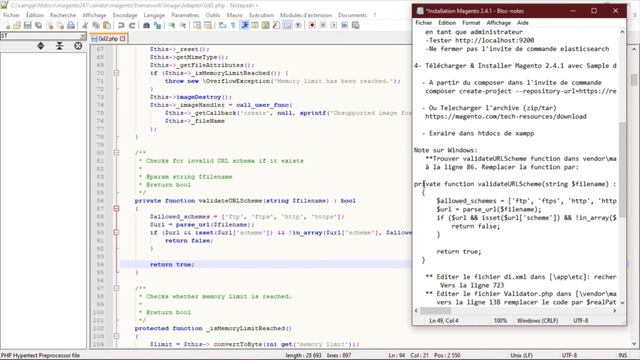Screen dimensions: 640x360
Task: Click the Paste toolbar icon
Action: (107, 25)
